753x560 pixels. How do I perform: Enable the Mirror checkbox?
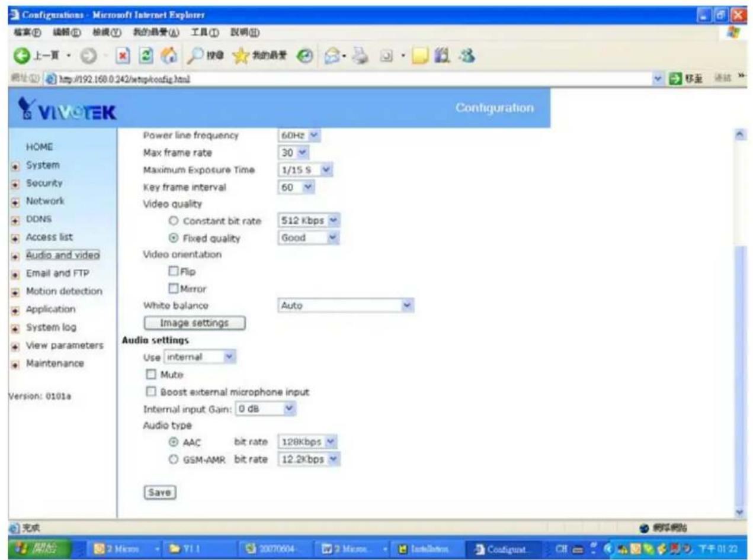174,289
